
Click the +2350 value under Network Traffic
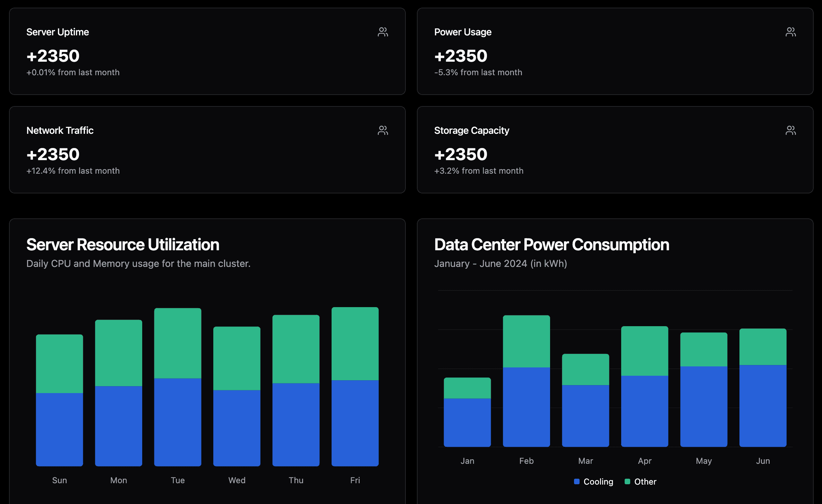pos(53,155)
